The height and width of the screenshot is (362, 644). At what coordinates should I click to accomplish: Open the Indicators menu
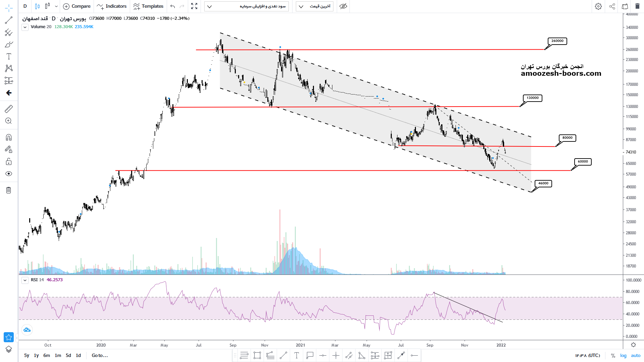[x=112, y=6]
